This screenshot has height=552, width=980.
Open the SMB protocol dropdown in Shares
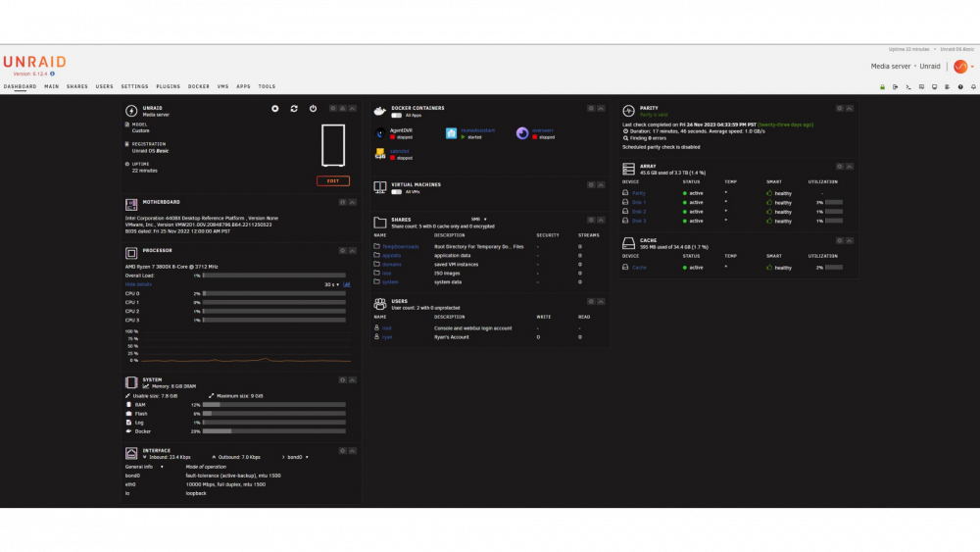click(x=479, y=220)
